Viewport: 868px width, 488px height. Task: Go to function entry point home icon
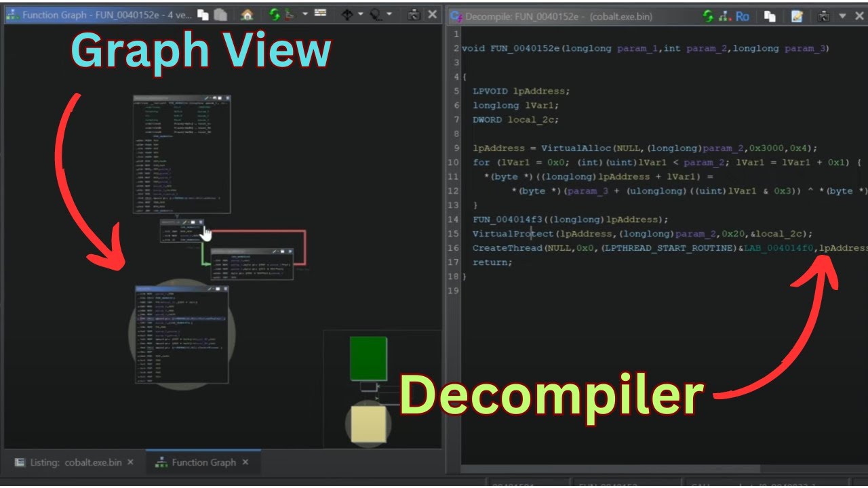(248, 14)
